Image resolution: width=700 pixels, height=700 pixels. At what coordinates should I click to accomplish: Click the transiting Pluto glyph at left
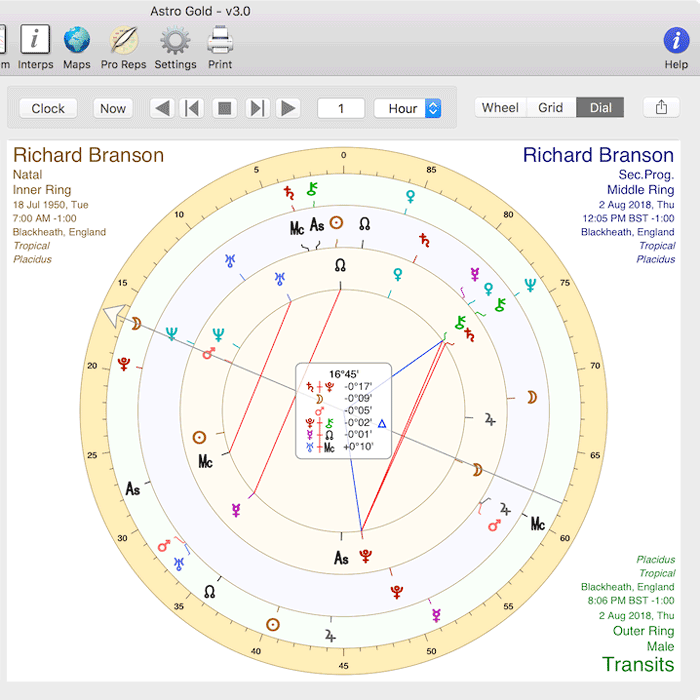(x=124, y=364)
